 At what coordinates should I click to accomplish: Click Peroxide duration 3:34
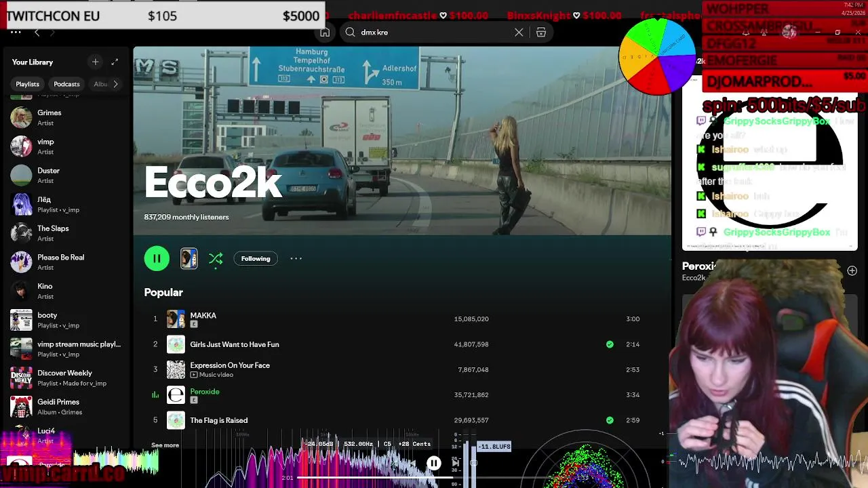[x=633, y=394]
